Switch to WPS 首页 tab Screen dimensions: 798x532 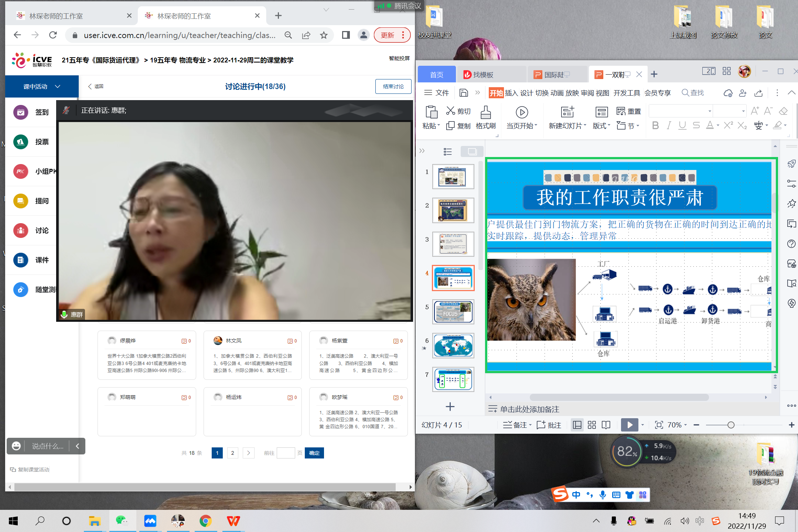pos(436,75)
